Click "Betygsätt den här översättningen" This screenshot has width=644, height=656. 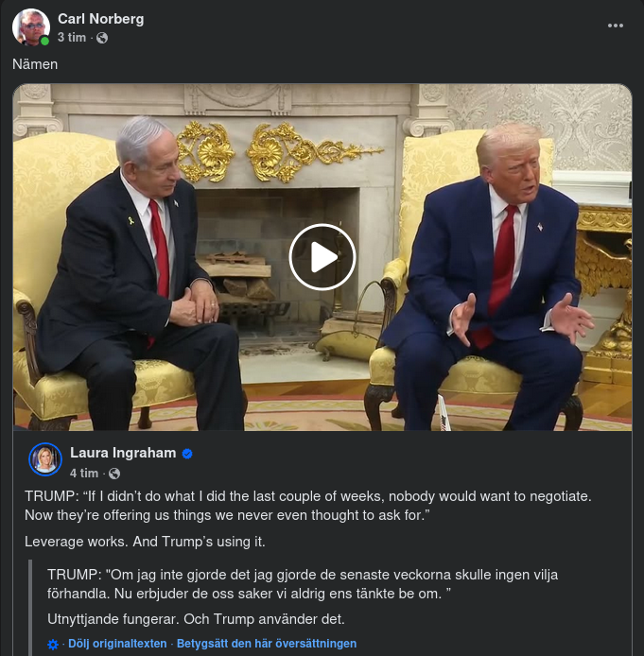coord(267,644)
